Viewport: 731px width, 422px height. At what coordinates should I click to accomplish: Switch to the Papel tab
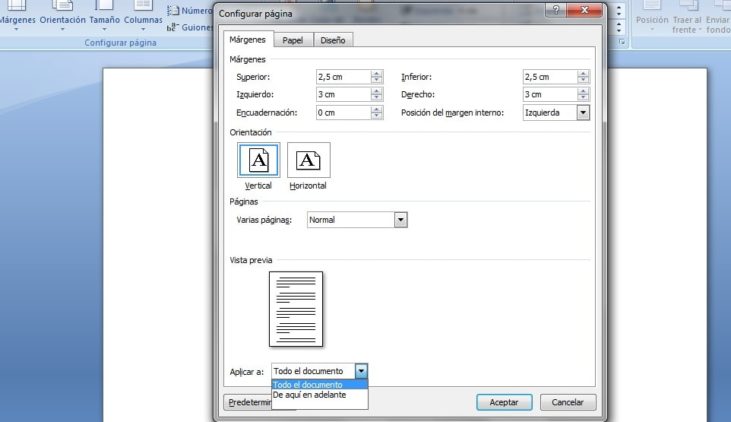292,40
